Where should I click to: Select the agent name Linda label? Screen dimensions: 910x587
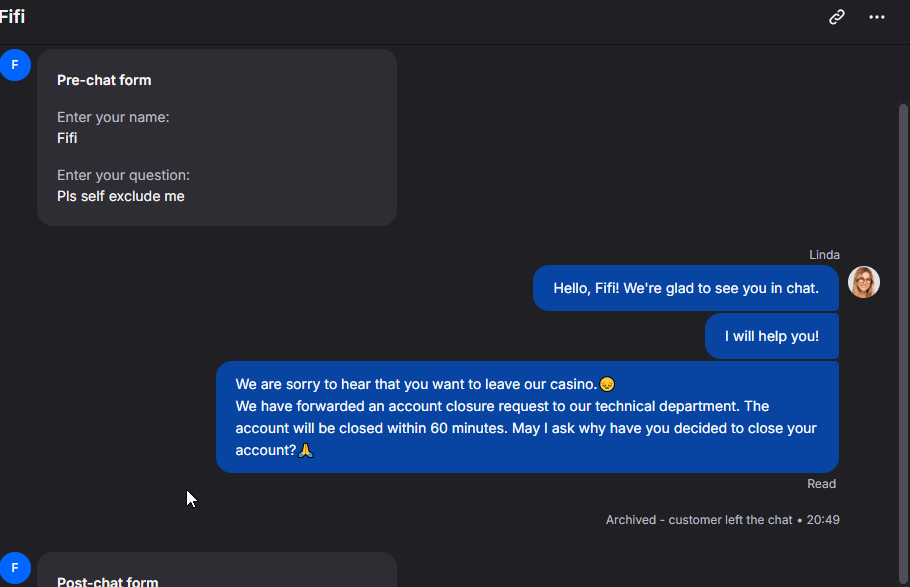pos(824,255)
